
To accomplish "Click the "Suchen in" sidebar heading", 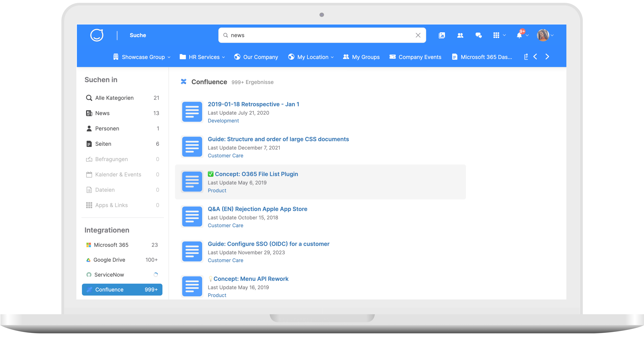I will pos(101,80).
